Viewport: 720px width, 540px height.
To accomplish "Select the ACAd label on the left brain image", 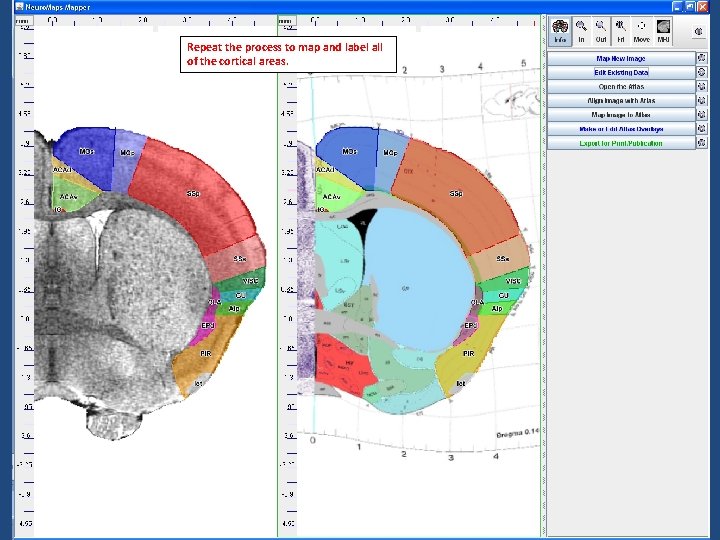I will click(62, 170).
